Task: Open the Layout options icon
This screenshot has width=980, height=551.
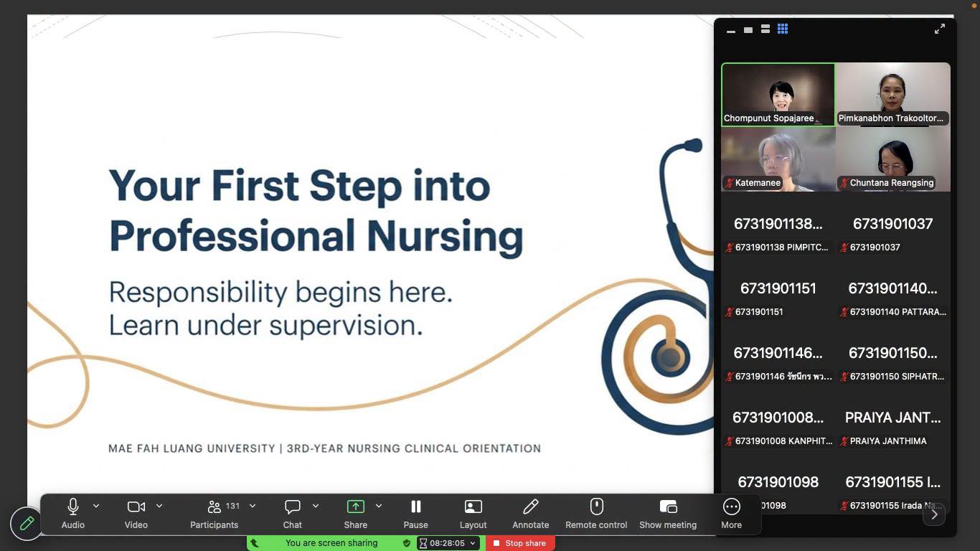Action: [x=473, y=507]
